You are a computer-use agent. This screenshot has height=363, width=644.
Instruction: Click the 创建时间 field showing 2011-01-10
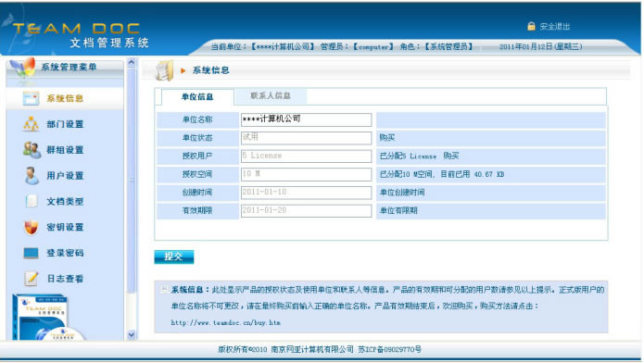(307, 193)
